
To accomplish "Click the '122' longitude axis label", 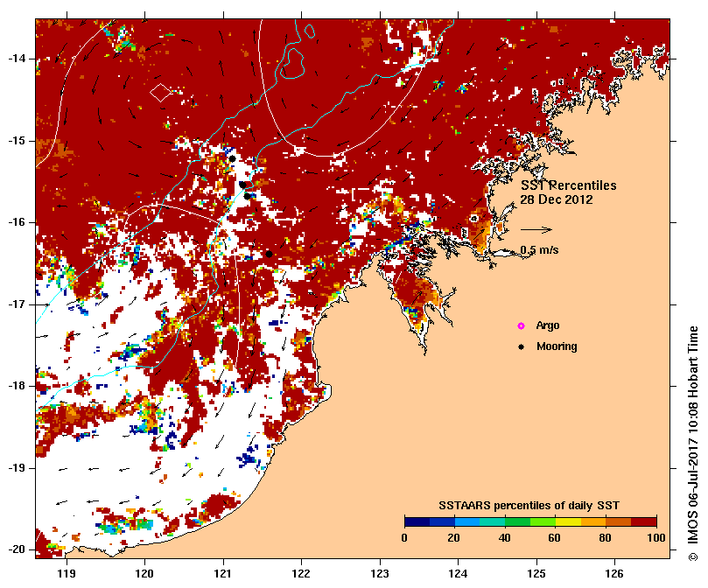I will click(301, 573).
